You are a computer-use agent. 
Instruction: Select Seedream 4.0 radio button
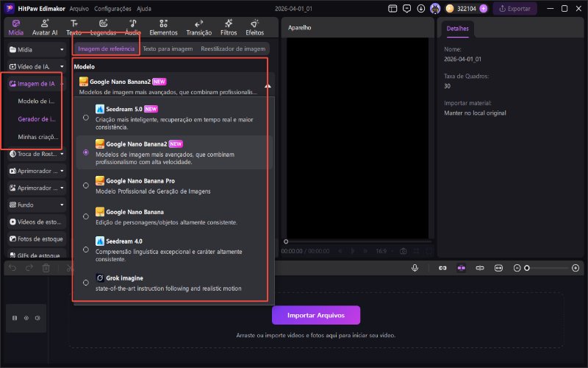(86, 250)
